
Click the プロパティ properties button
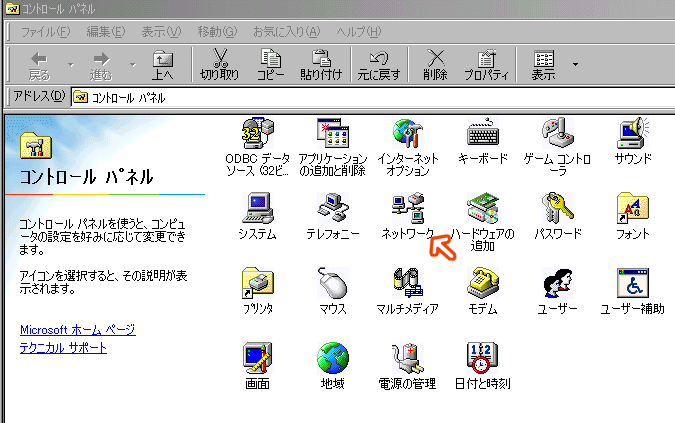(486, 65)
